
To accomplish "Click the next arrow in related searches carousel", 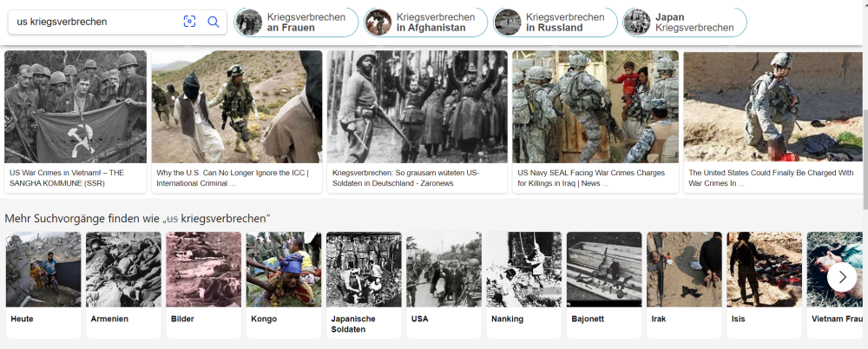I will coord(842,277).
